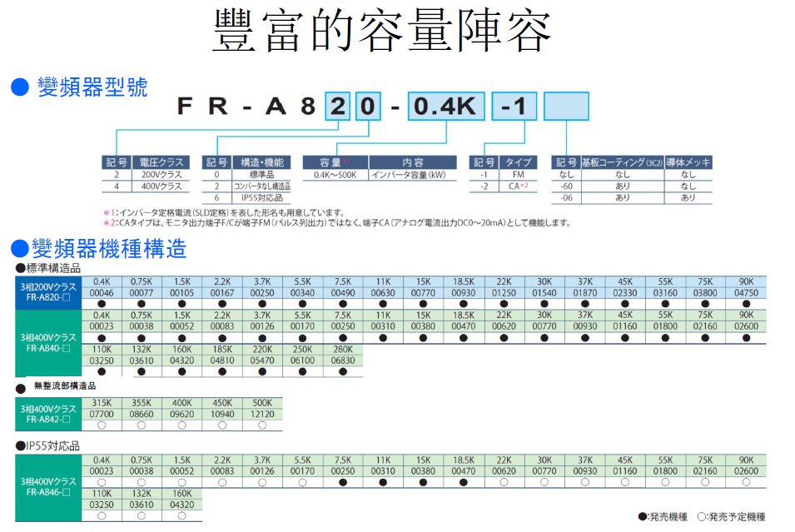
Task: Click the 0.4K~500K capacity range cell
Action: pos(335,175)
